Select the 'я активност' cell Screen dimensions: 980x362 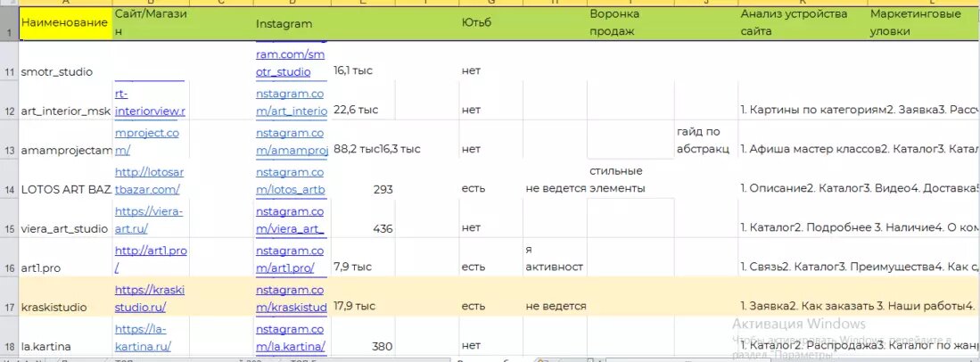(x=555, y=259)
